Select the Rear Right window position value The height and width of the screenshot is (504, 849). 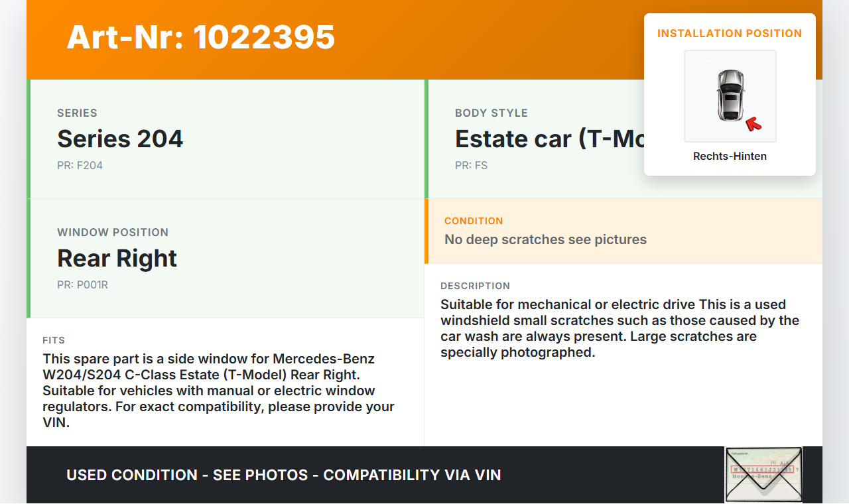[x=117, y=259]
